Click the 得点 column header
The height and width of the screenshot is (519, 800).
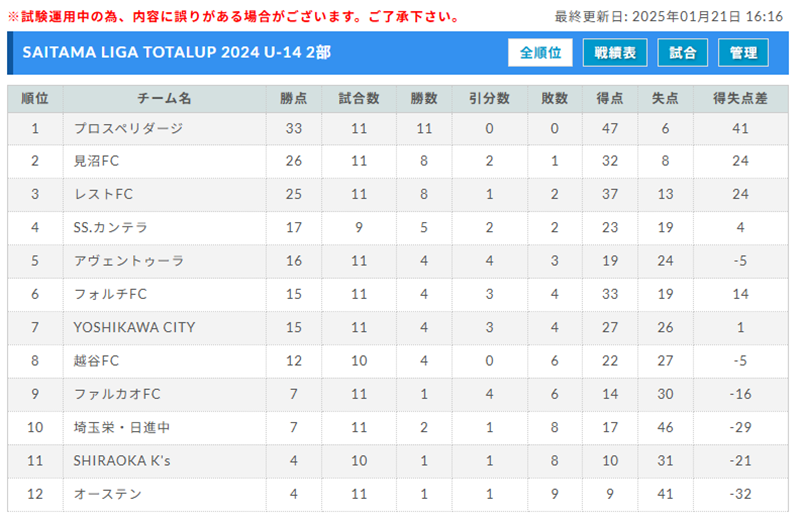pyautogui.click(x=610, y=98)
